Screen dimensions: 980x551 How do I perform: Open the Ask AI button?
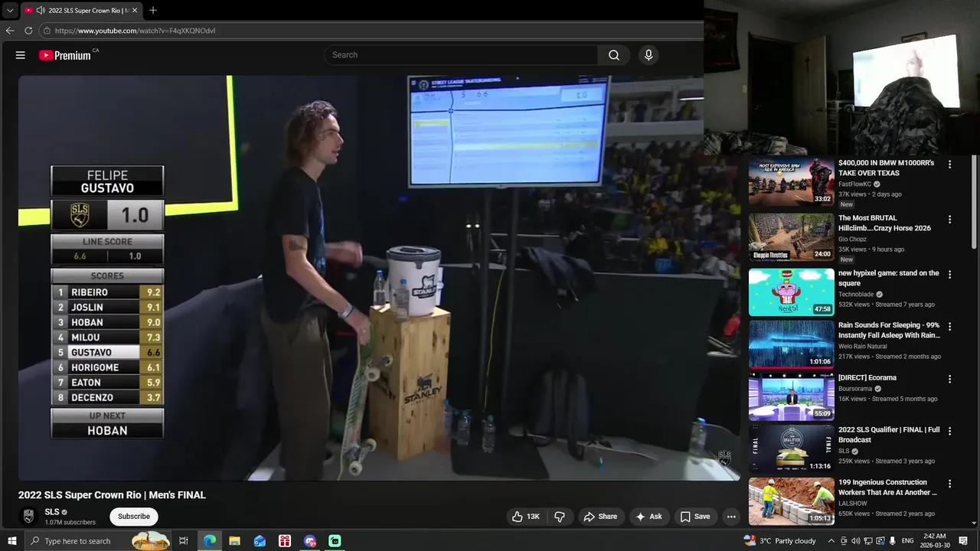click(648, 517)
